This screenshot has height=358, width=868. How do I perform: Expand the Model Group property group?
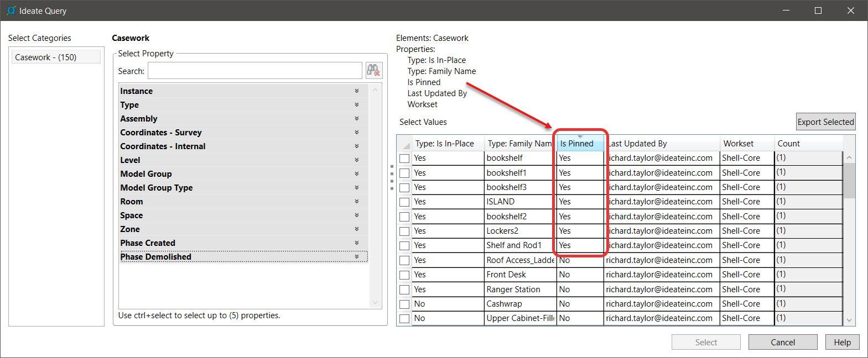[357, 173]
